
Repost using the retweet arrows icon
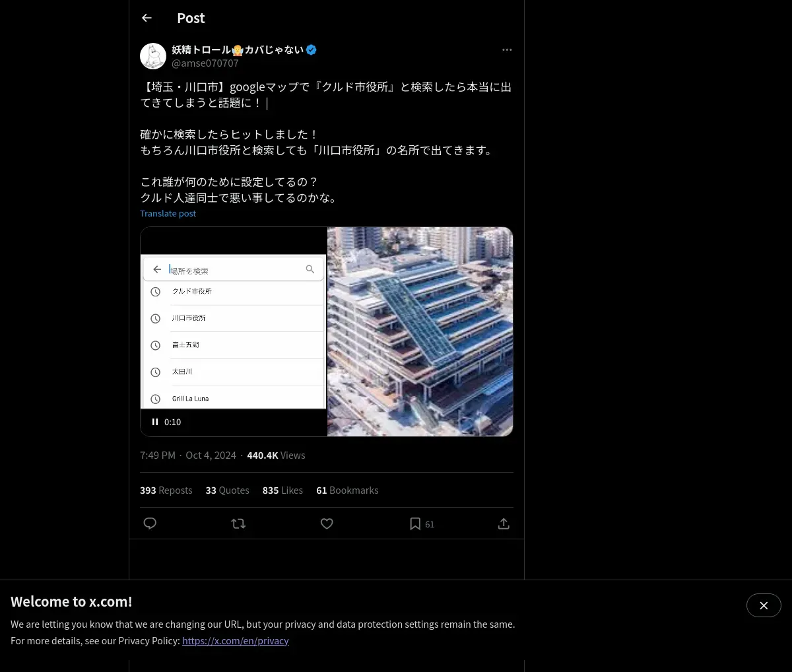(x=238, y=523)
